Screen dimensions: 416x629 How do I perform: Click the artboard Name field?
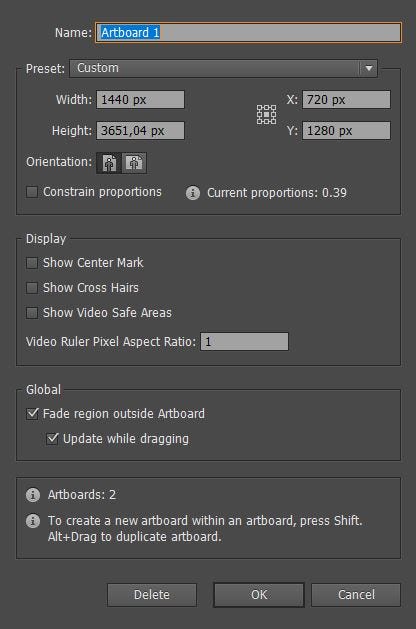(x=248, y=32)
